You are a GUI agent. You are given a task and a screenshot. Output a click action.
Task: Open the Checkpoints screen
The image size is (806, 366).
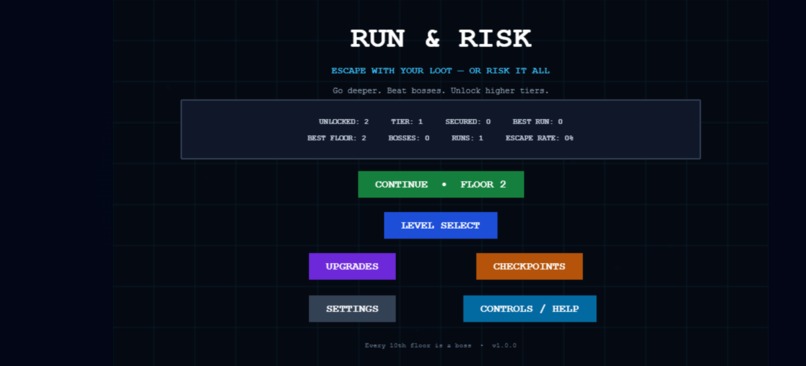[529, 266]
